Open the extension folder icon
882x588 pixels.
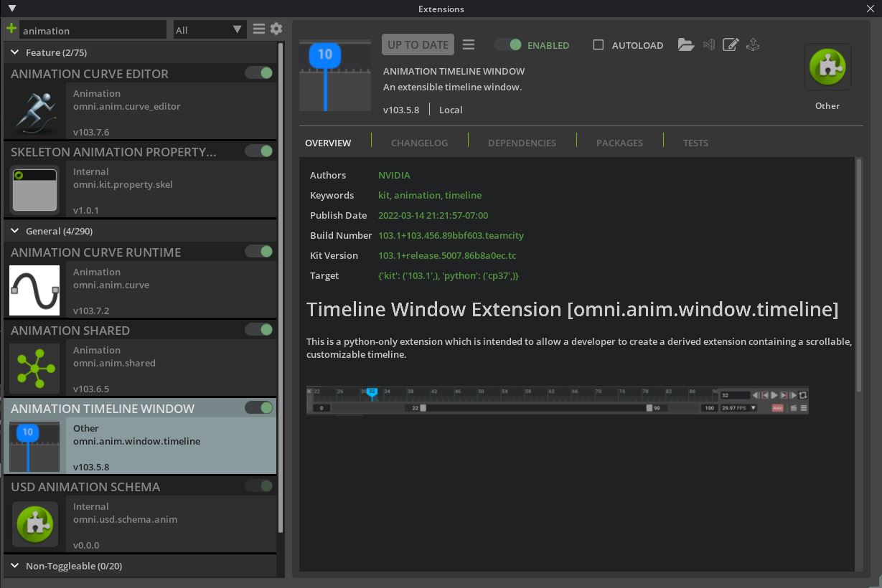coord(686,44)
